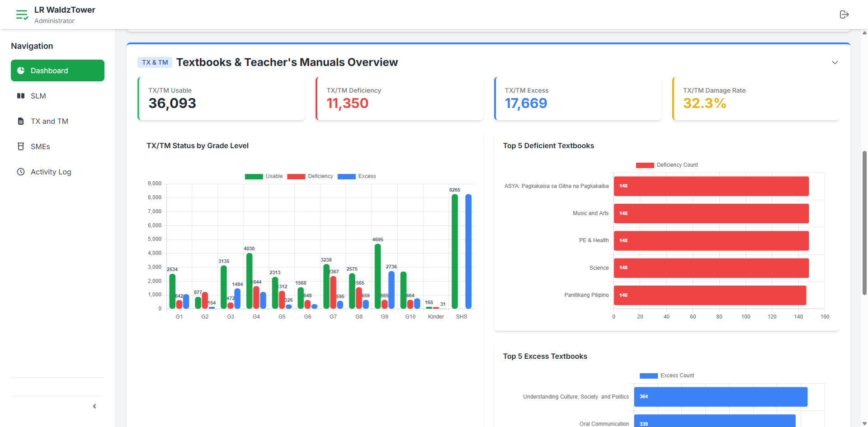Click the TX/TM Damage Rate card
This screenshot has width=868, height=427.
(755, 99)
